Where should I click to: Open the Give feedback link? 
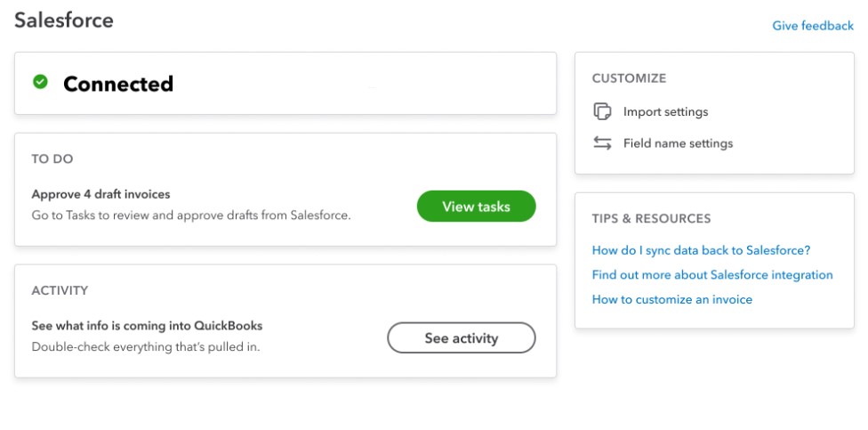[813, 26]
